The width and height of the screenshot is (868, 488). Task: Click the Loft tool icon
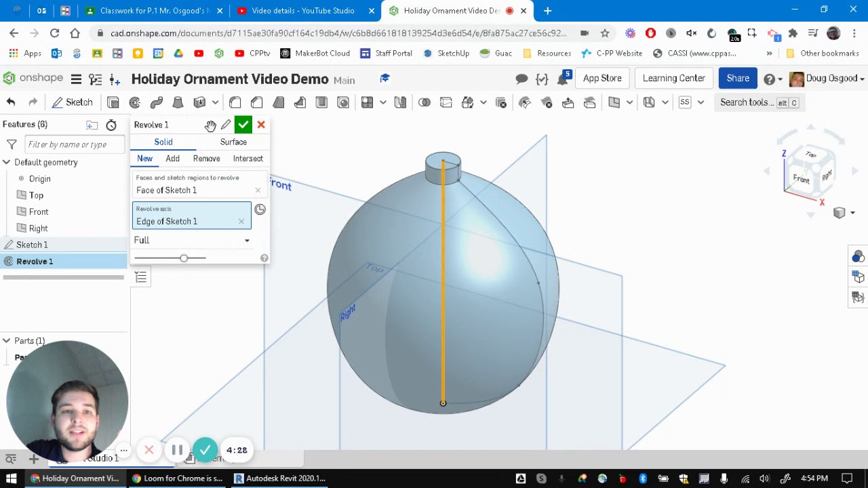178,102
